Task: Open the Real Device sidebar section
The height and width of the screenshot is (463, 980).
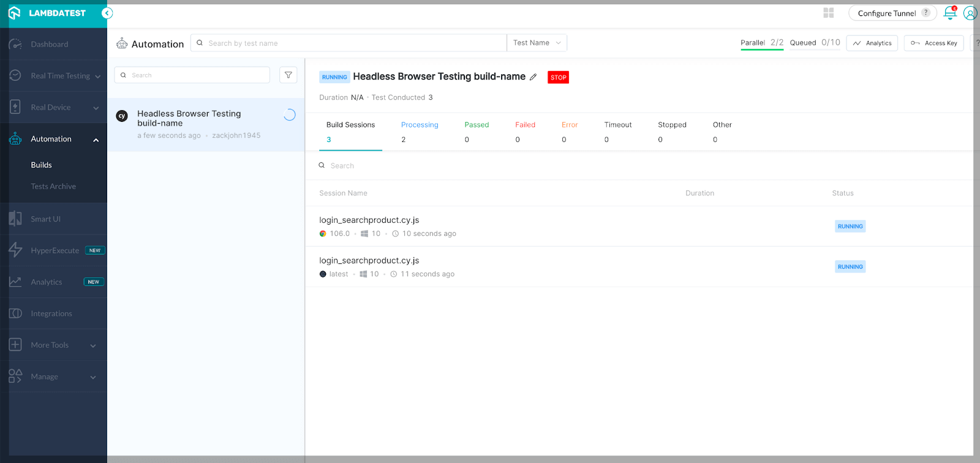Action: 51,107
